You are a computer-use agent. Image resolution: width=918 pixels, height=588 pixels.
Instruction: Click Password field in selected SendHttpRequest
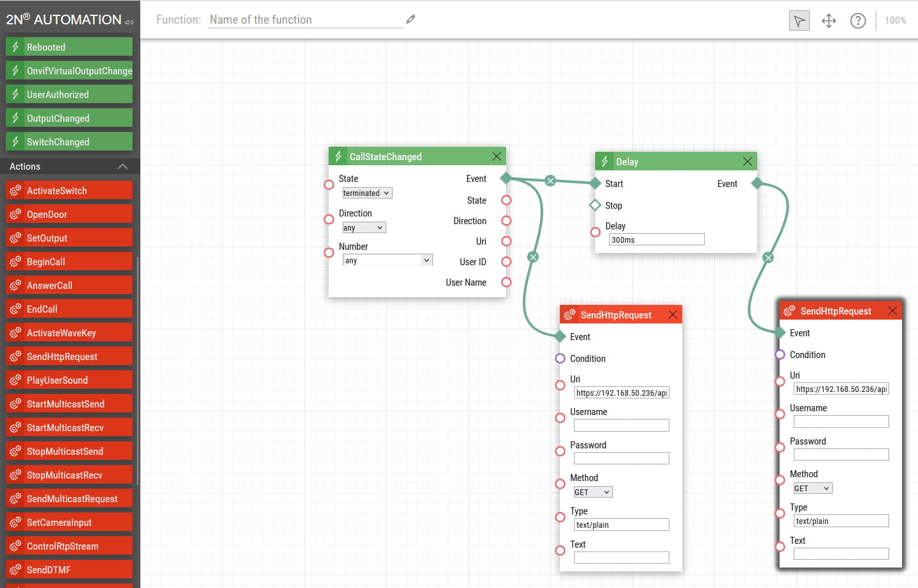[x=841, y=455]
